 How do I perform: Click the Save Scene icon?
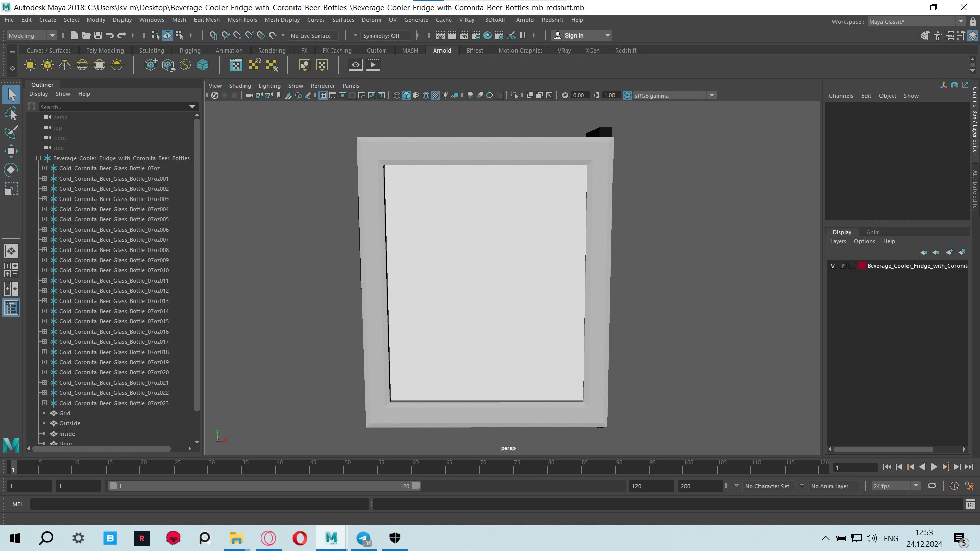tap(97, 35)
